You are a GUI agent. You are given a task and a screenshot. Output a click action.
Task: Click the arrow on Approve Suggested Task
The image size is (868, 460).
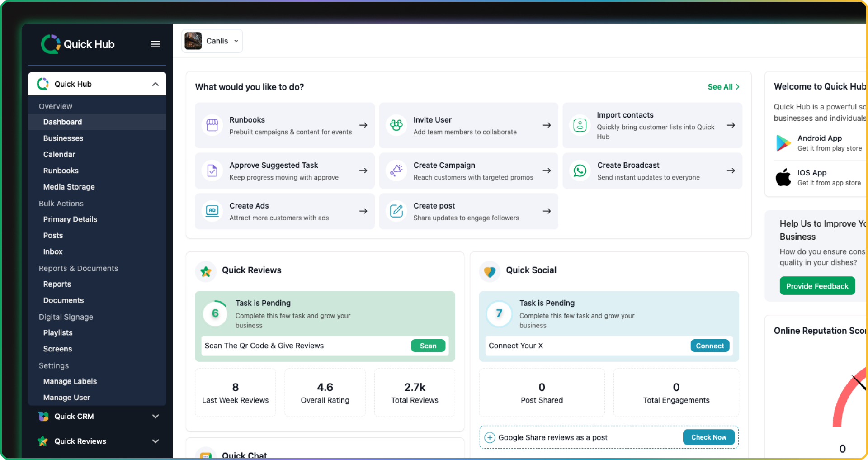[x=363, y=171]
